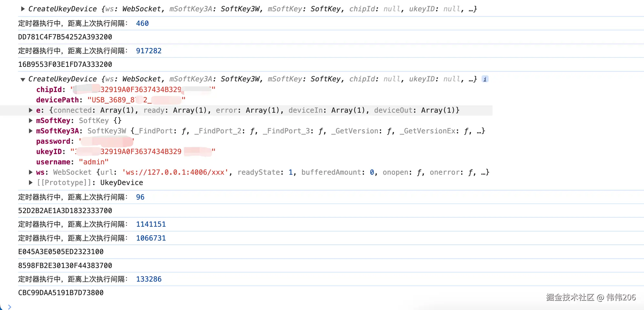Click the devicePath property name
Image resolution: width=644 pixels, height=310 pixels.
[x=57, y=100]
